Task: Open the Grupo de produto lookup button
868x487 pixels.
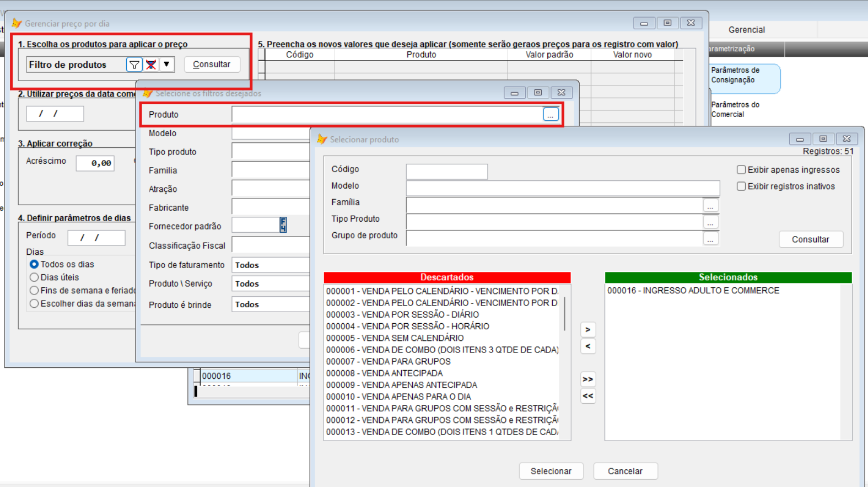Action: 710,239
